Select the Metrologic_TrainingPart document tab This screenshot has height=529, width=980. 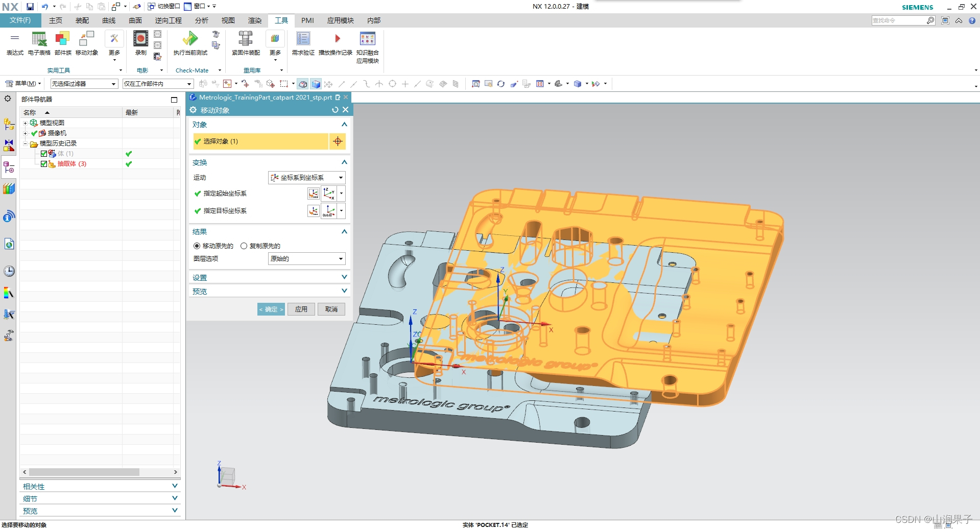tap(265, 97)
